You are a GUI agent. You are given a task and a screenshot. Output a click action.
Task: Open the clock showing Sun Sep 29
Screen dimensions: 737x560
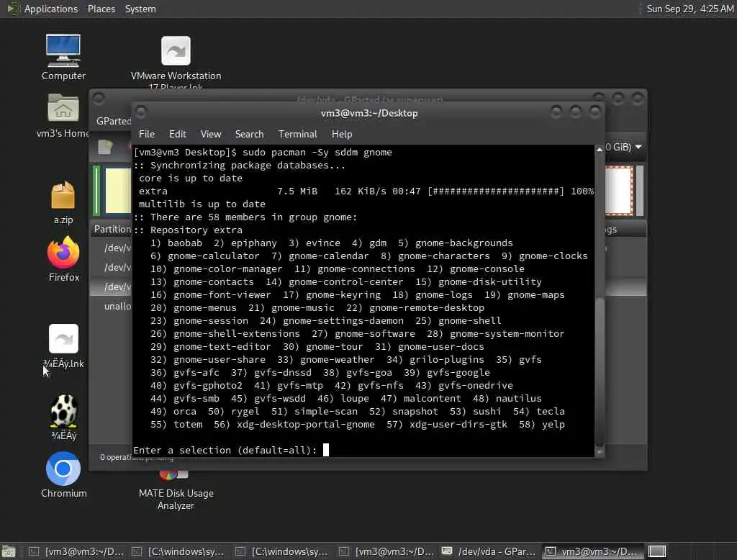point(689,9)
